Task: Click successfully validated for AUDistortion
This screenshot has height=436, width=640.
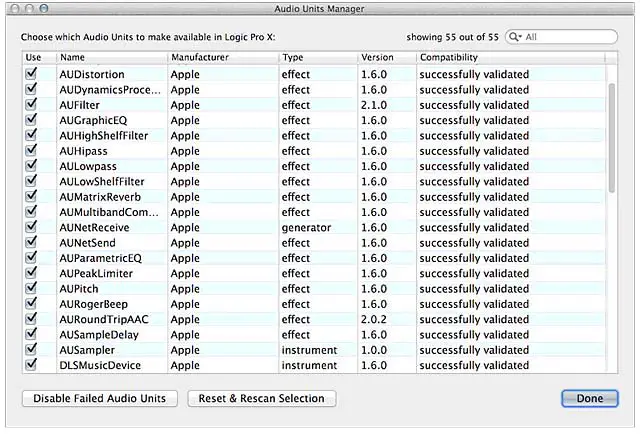Action: (474, 74)
